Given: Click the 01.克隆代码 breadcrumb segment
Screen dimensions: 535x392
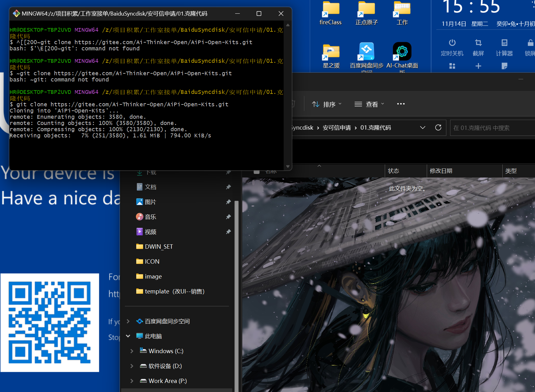Looking at the screenshot, I should point(375,128).
